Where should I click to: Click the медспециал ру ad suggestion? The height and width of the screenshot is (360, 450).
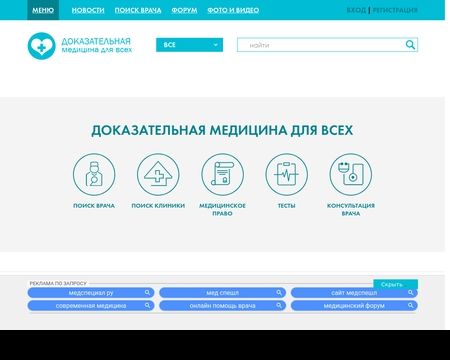click(91, 293)
